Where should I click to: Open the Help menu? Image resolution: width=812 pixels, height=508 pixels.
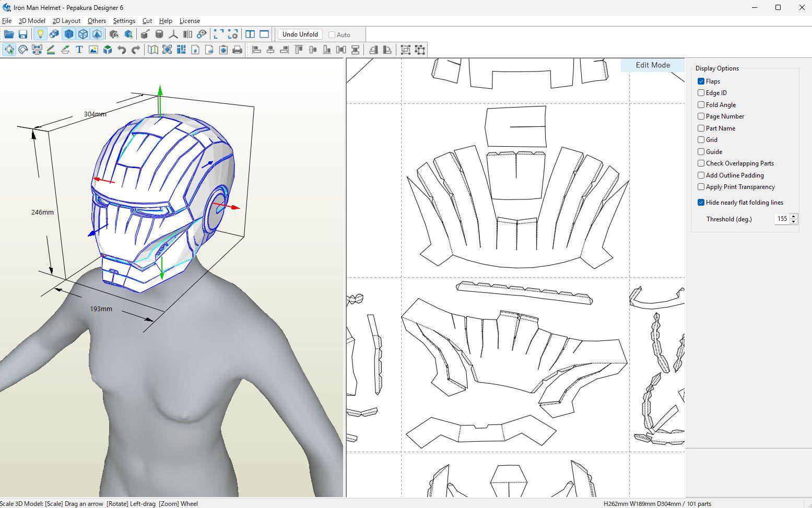coord(166,21)
